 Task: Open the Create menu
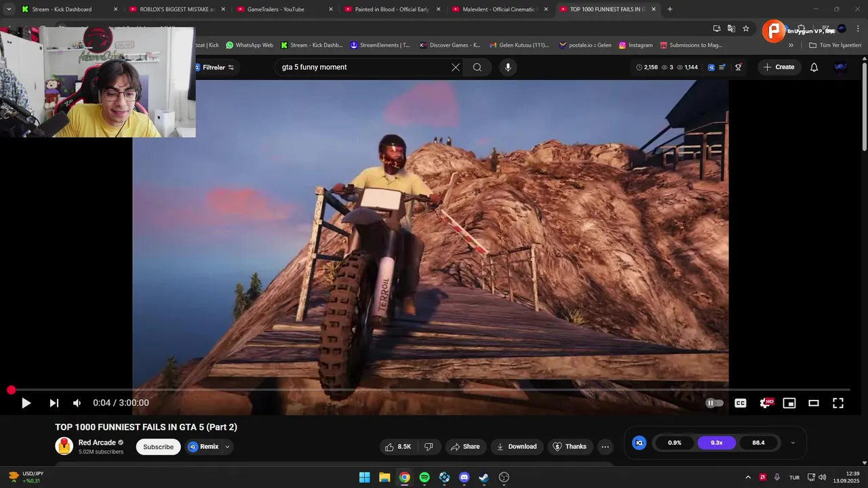(778, 67)
